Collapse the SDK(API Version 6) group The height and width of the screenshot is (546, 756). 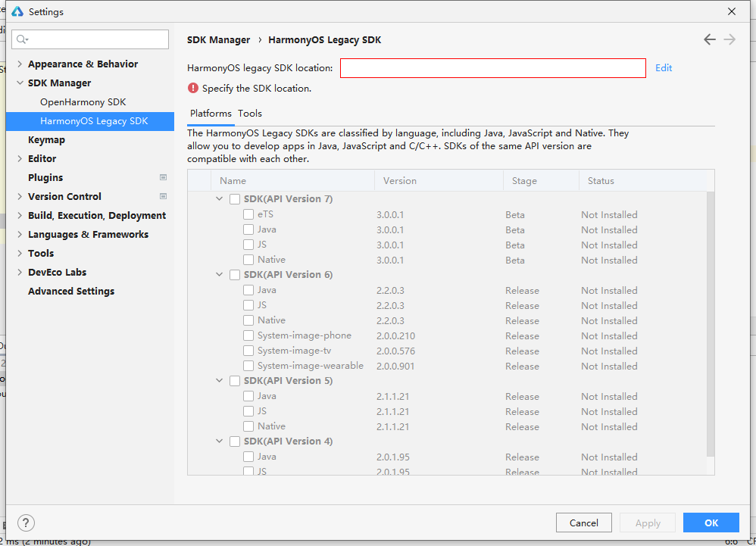[220, 274]
